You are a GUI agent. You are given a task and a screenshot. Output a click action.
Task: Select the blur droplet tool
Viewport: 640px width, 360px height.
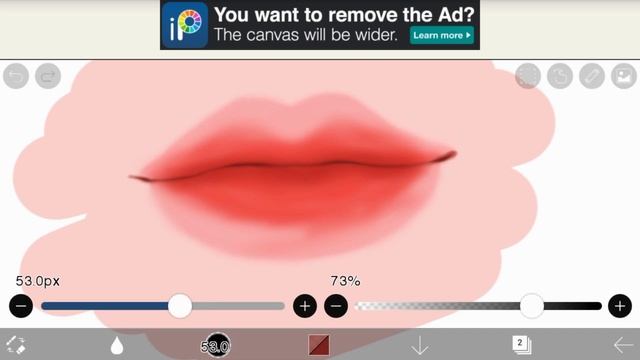point(117,345)
